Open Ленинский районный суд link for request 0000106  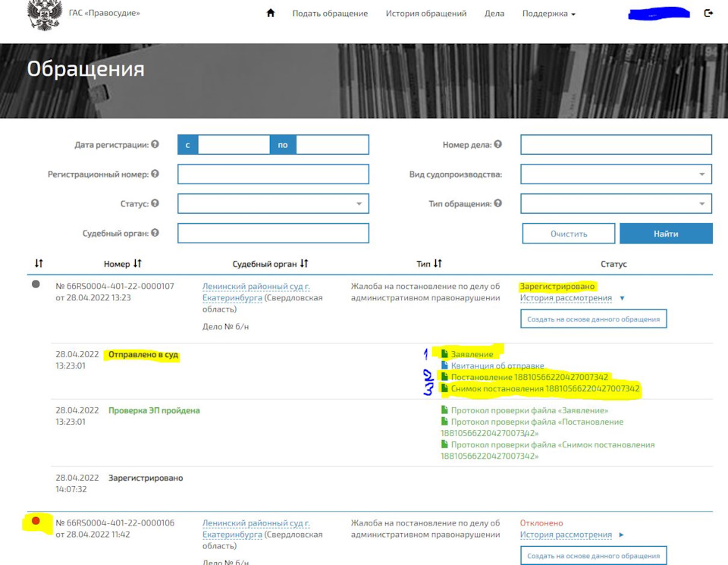(x=256, y=529)
